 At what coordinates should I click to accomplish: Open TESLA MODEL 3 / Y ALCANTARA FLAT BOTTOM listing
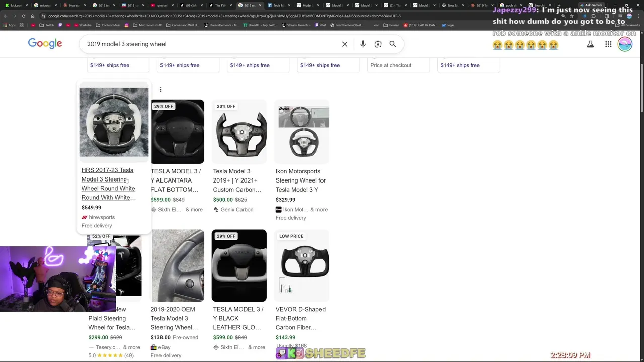[176, 180]
